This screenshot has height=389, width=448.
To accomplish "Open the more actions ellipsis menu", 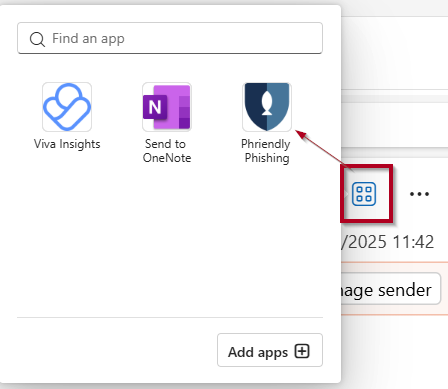I will click(x=419, y=194).
